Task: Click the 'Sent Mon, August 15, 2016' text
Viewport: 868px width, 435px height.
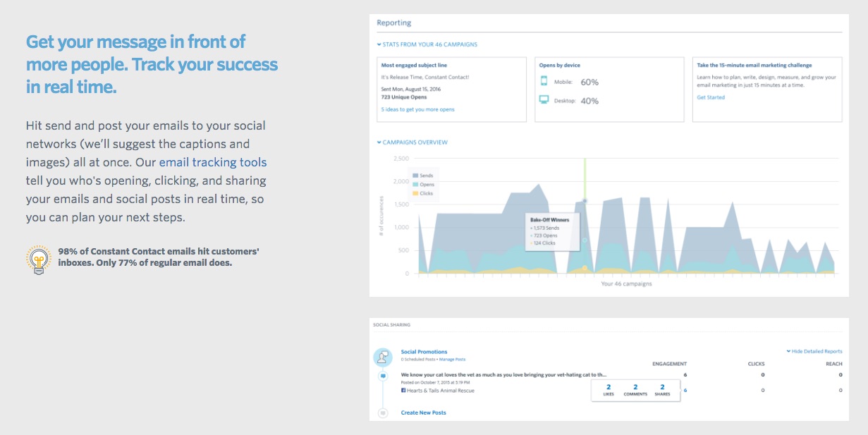Action: (x=412, y=90)
